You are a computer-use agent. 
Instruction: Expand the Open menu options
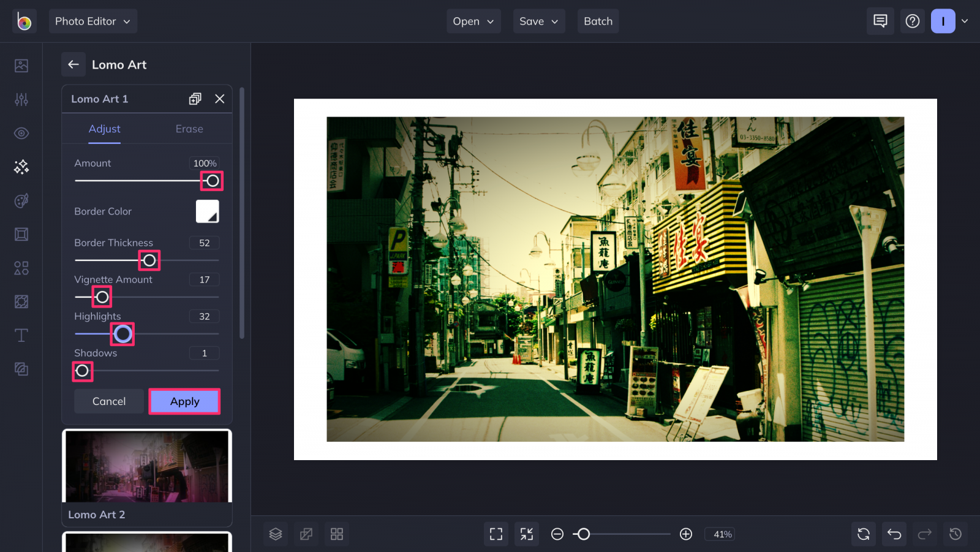click(x=473, y=21)
